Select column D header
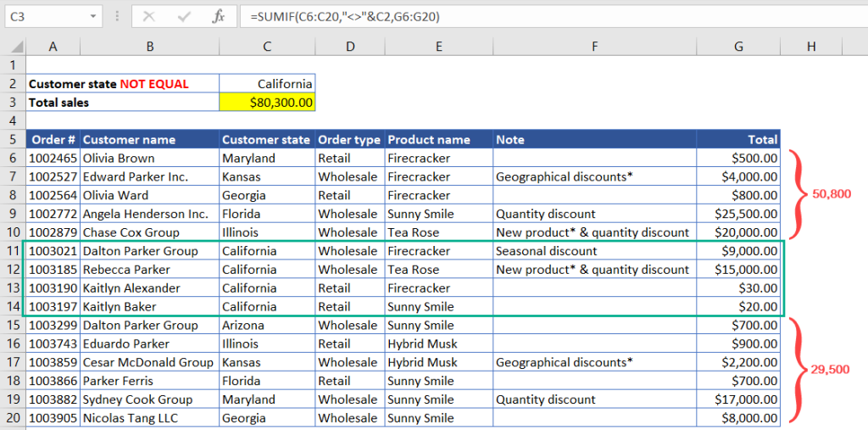 point(350,47)
